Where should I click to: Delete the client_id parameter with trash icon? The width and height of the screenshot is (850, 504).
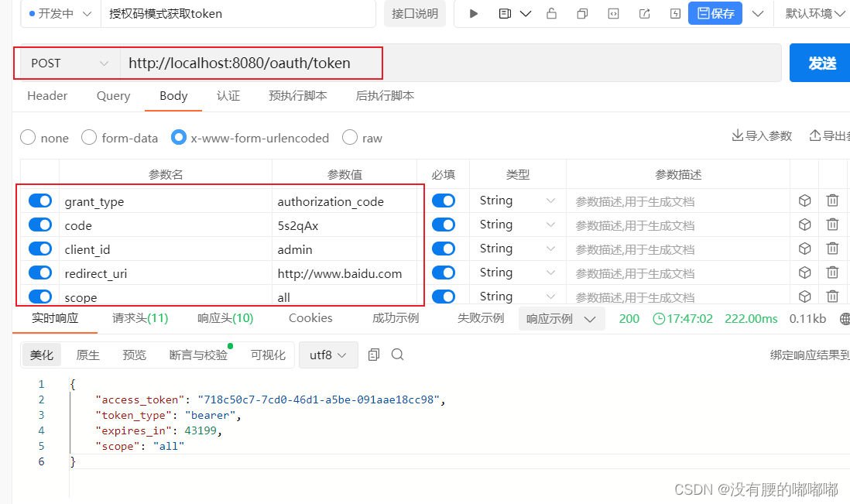tap(832, 249)
